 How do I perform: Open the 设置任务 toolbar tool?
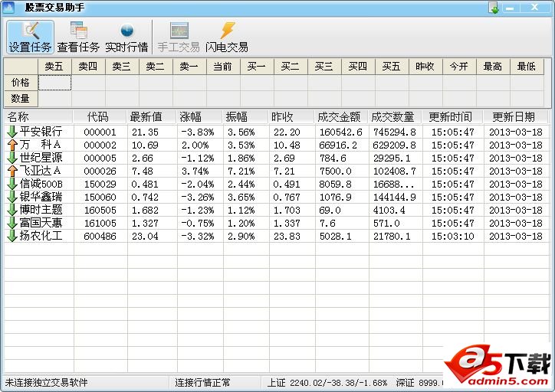tap(30, 37)
